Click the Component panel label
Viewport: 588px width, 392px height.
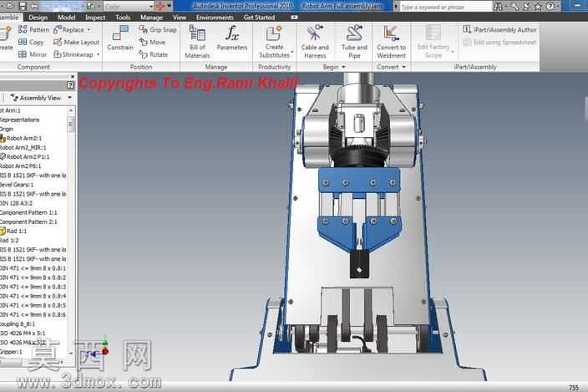click(x=33, y=67)
